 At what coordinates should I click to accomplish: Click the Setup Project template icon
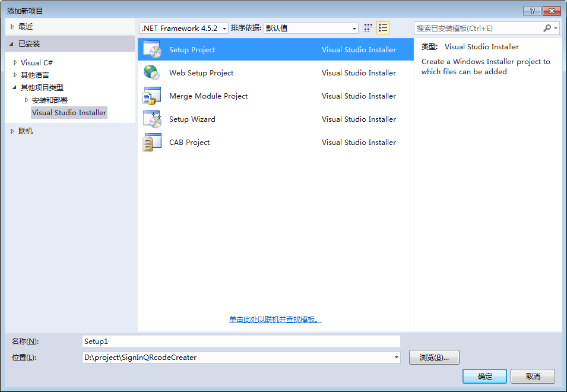[x=152, y=50]
